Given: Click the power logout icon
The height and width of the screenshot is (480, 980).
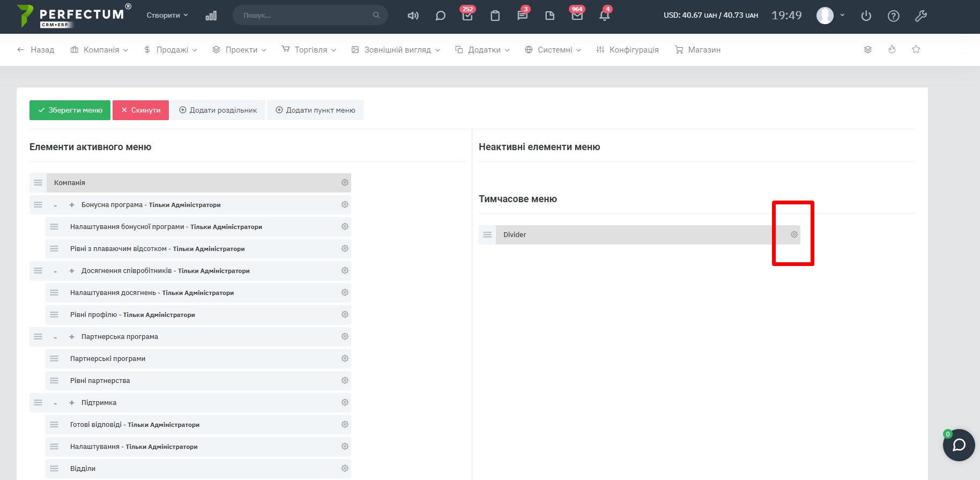Looking at the screenshot, I should (866, 16).
